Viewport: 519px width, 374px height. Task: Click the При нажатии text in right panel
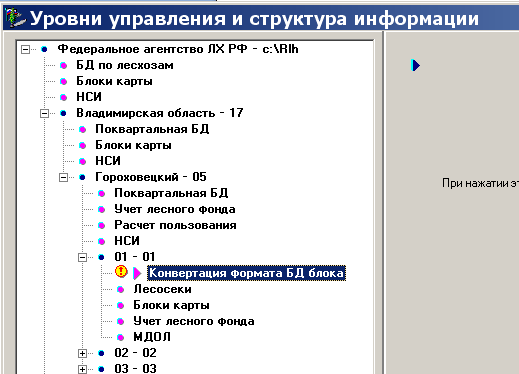click(480, 183)
